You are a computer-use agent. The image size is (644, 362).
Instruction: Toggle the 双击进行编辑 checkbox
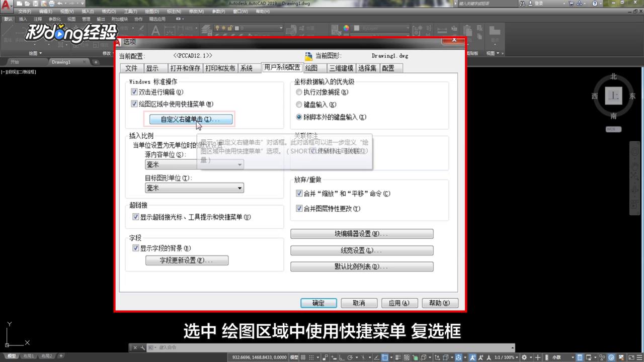[134, 92]
